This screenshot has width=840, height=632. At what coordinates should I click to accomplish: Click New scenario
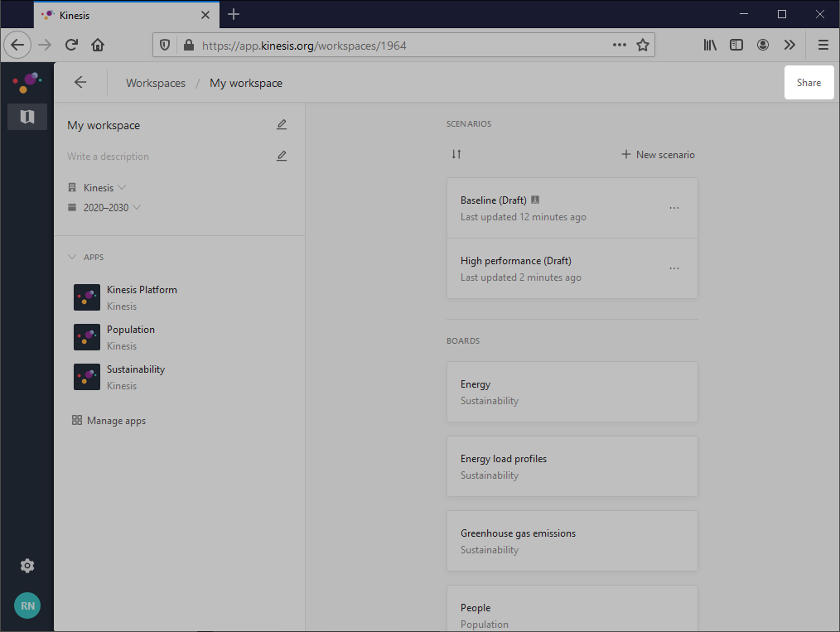[x=658, y=154]
